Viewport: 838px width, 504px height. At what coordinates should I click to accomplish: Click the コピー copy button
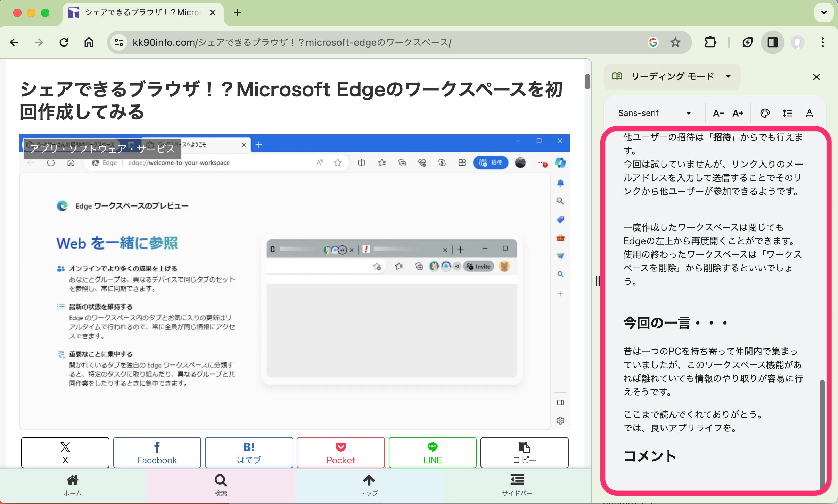click(525, 453)
